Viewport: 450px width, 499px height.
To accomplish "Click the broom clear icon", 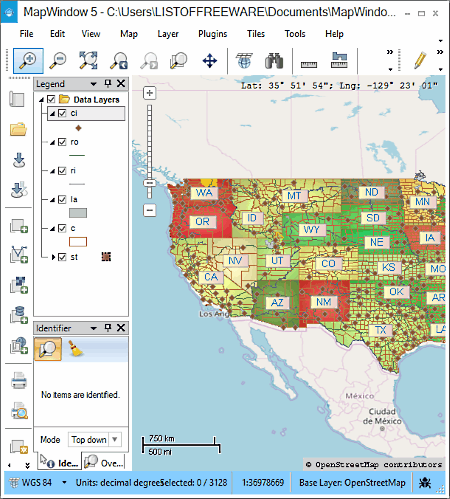I will coord(76,348).
